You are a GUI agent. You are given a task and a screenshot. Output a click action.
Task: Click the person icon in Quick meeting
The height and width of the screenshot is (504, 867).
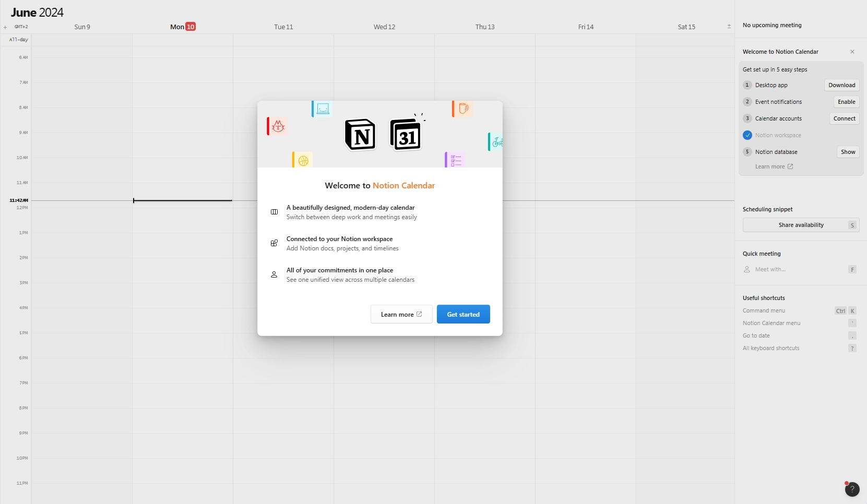747,269
